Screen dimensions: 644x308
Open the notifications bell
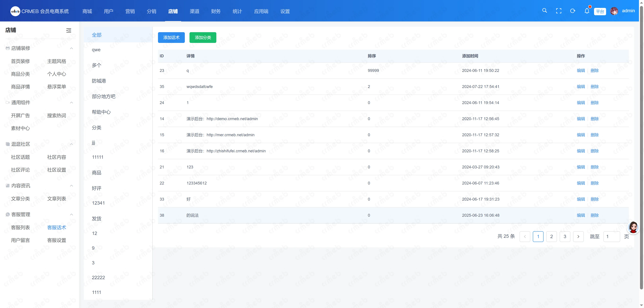click(587, 11)
